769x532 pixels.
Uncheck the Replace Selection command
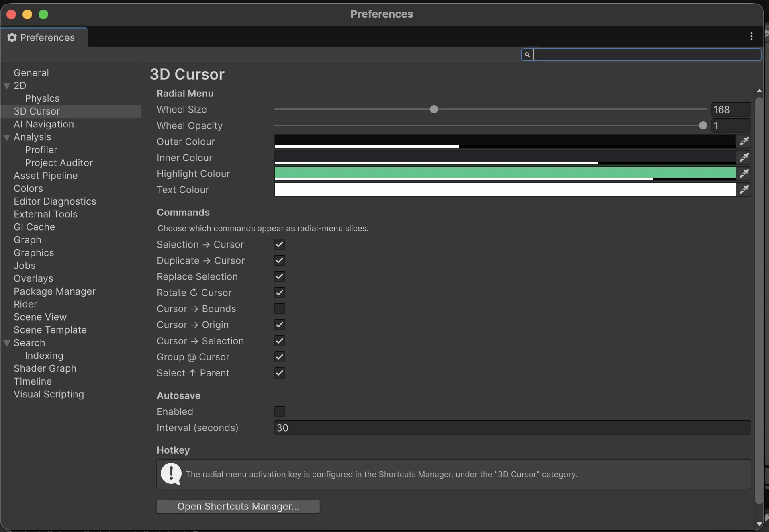click(x=280, y=276)
